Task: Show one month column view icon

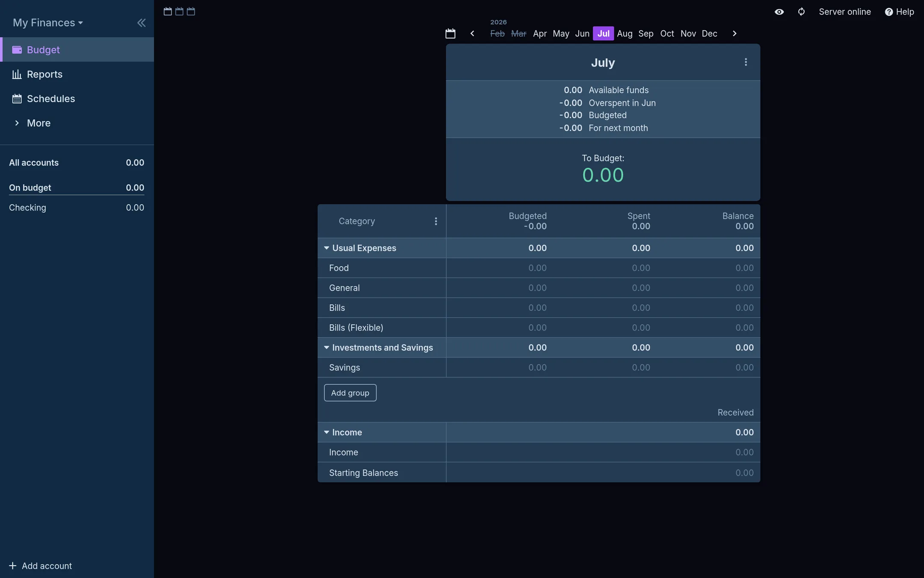Action: 168,12
